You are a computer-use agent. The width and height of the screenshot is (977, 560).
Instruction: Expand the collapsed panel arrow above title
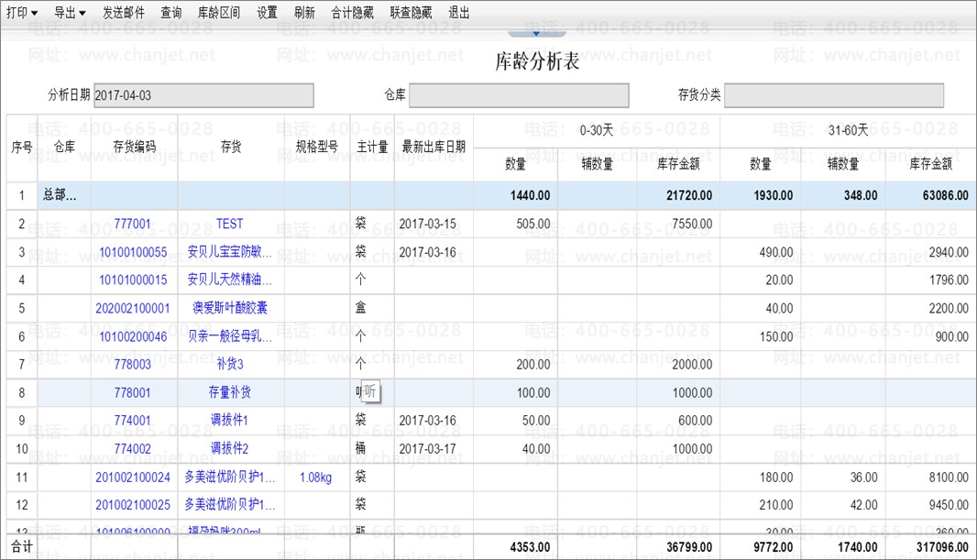coord(536,34)
